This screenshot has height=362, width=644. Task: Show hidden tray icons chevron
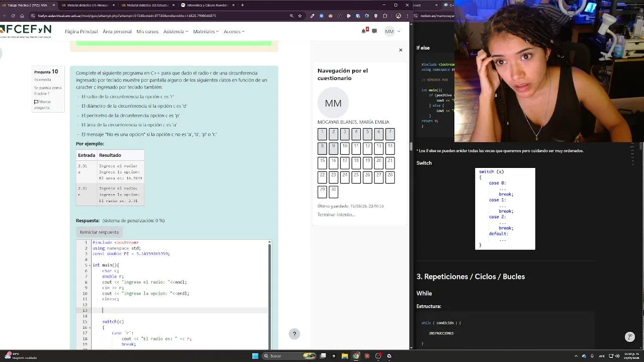[576, 356]
